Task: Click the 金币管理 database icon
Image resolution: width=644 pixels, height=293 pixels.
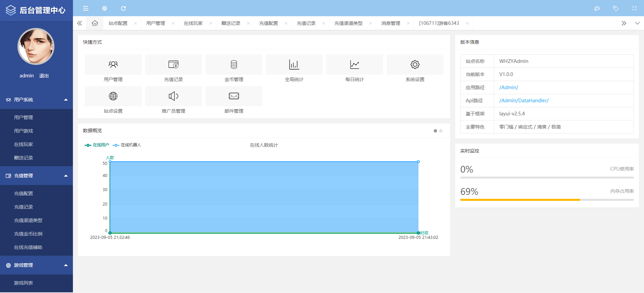Action: [x=234, y=65]
